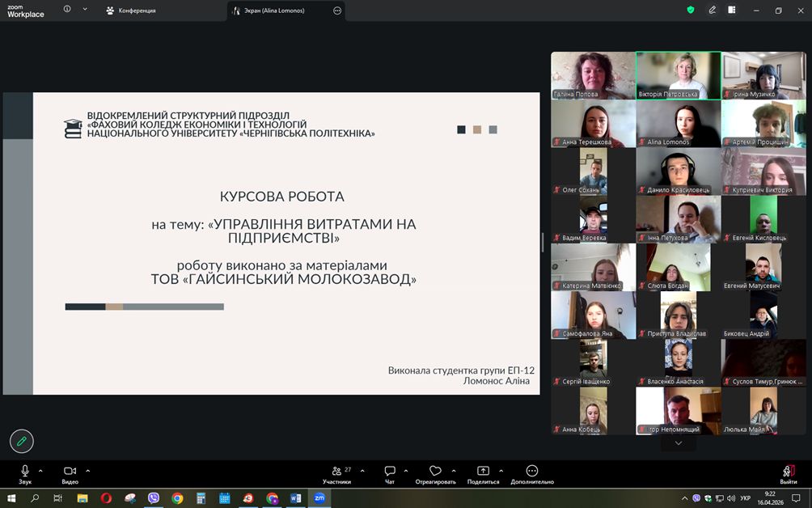Click Выйти to leave the meeting

pyautogui.click(x=788, y=474)
